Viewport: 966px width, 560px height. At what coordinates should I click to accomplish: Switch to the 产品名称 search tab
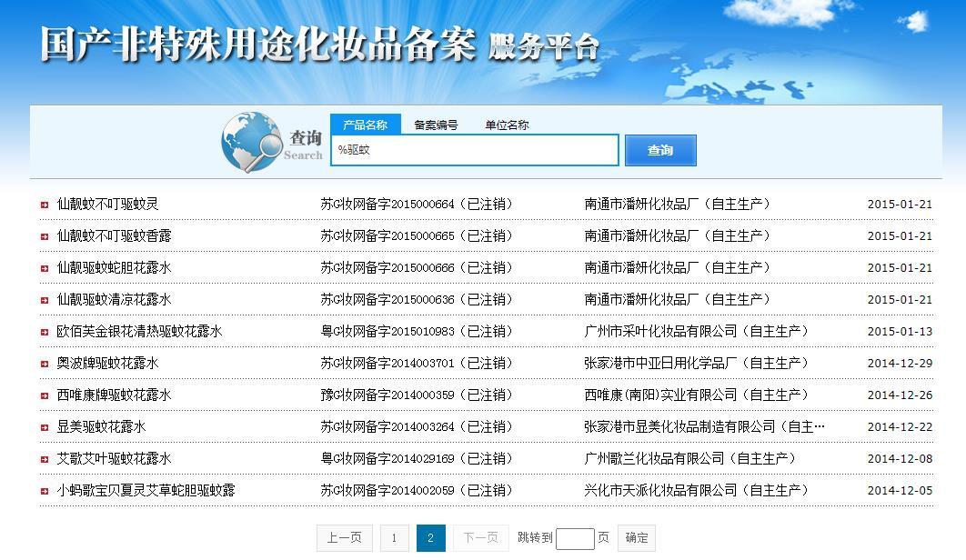(366, 125)
